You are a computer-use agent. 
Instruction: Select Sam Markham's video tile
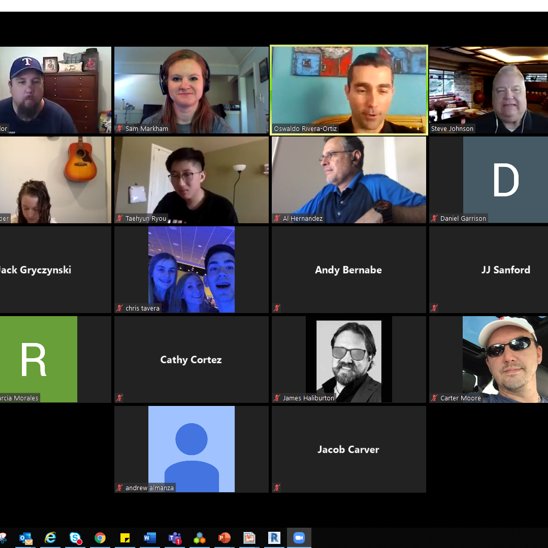click(x=192, y=90)
